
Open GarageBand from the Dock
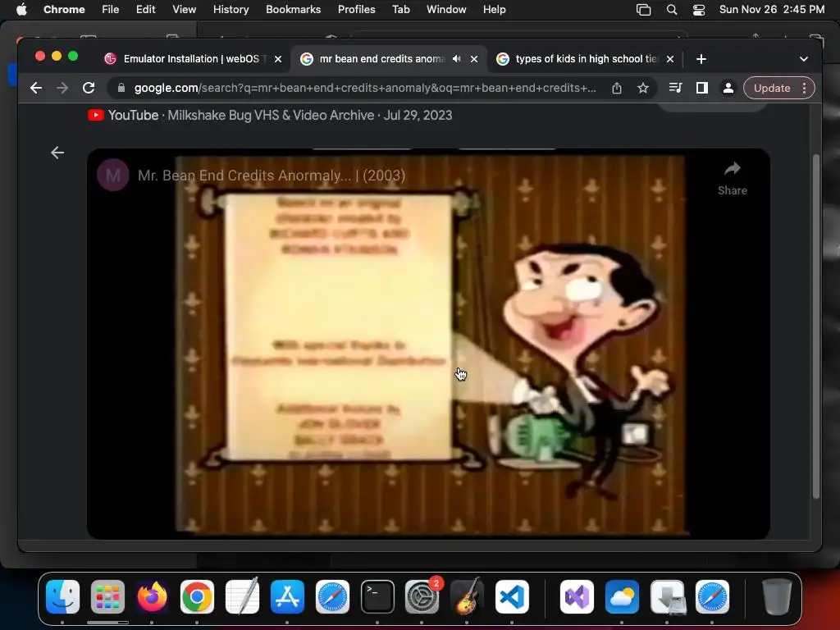[467, 597]
